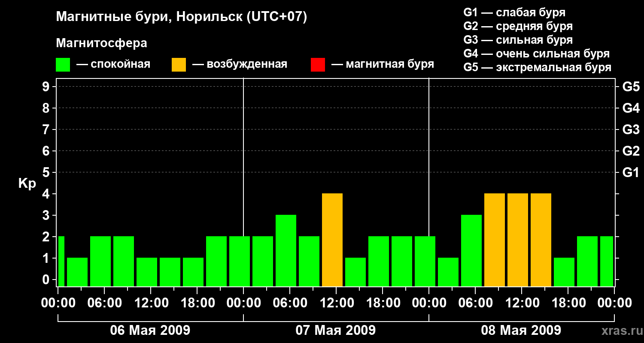Click the 'G5' right-axis label
The height and width of the screenshot is (343, 644).
point(631,87)
